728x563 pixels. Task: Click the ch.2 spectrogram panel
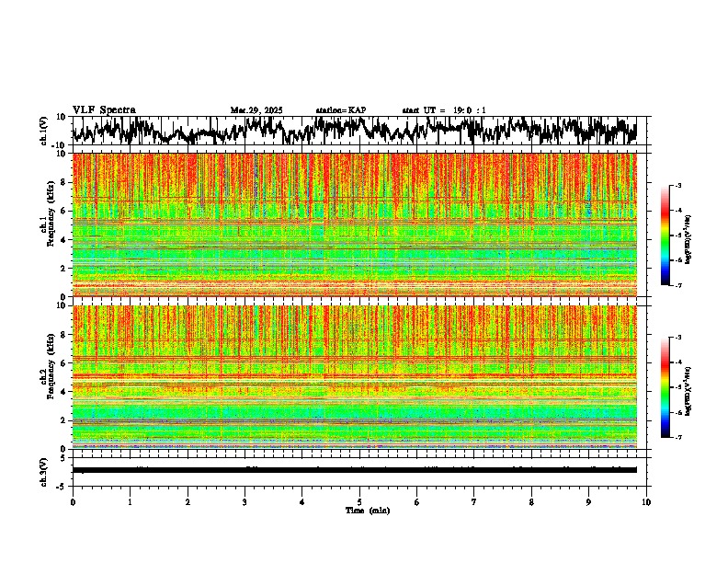click(355, 377)
